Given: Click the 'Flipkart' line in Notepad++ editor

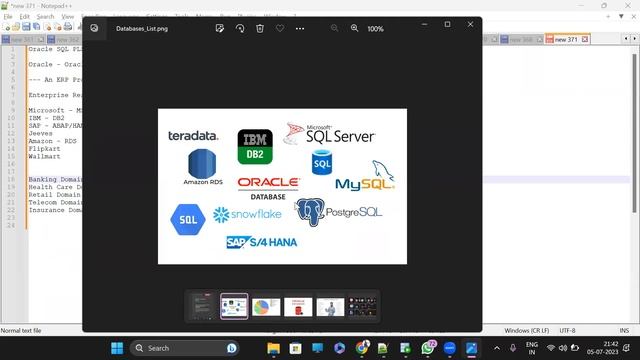Looking at the screenshot, I should (44, 149).
